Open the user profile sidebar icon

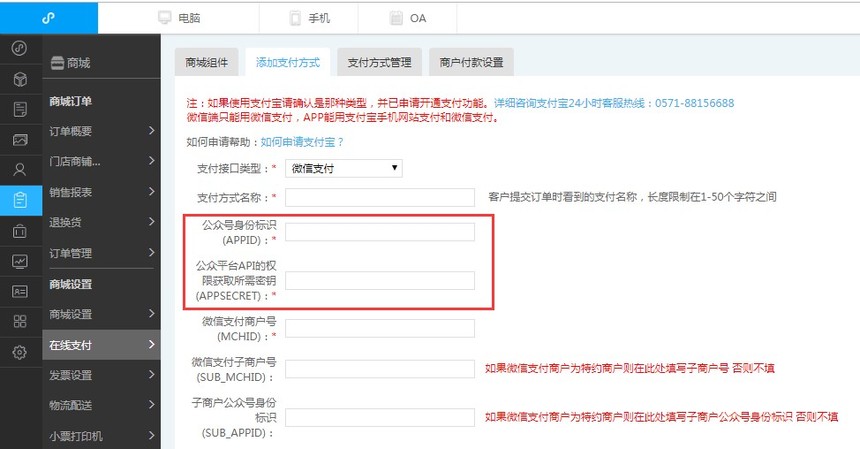20,170
